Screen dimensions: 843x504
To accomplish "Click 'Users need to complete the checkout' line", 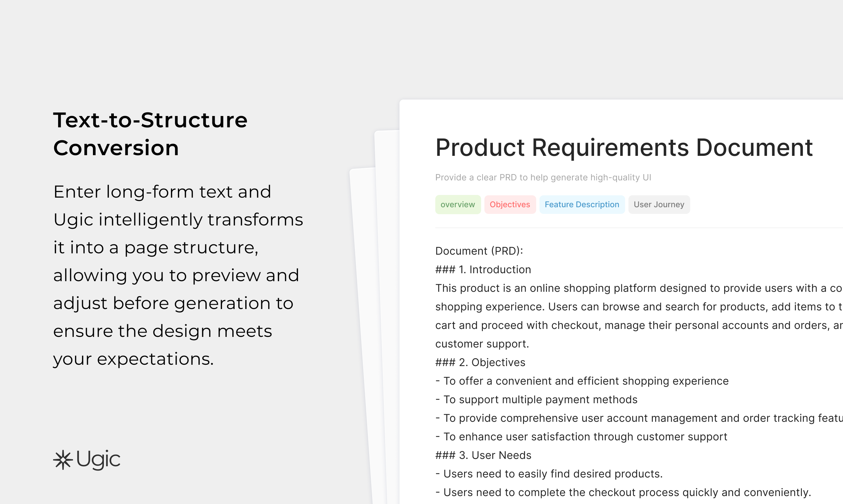I will click(623, 492).
